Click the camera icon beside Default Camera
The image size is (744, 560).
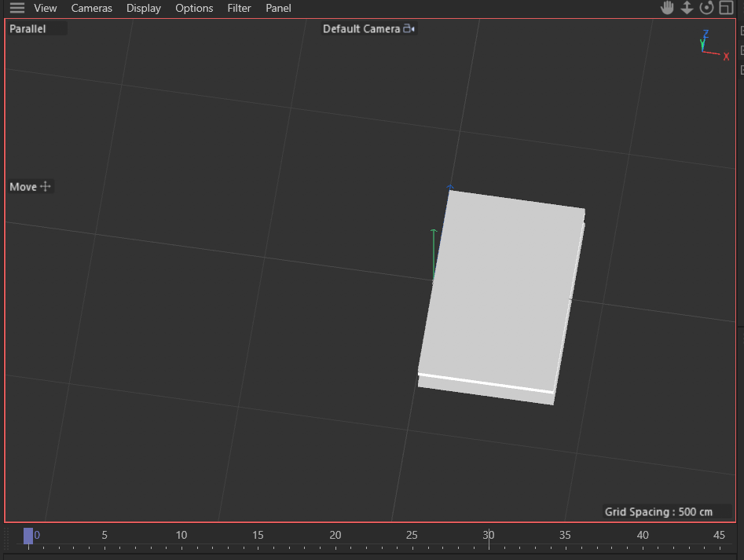click(x=409, y=28)
